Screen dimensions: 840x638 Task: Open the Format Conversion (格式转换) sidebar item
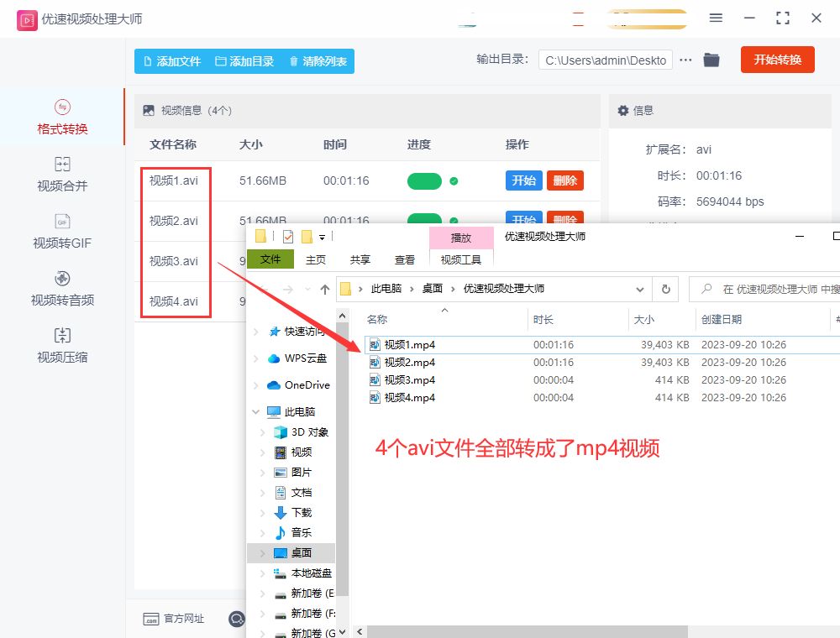click(62, 118)
